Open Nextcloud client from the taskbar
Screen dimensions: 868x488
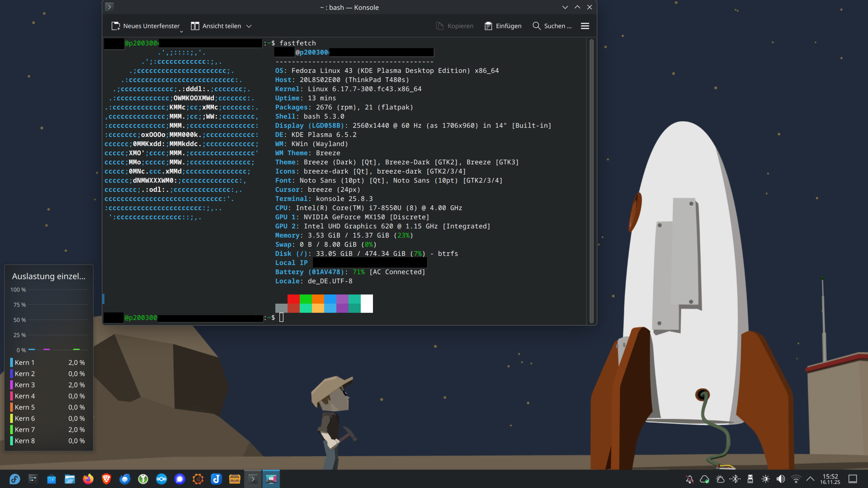161,479
